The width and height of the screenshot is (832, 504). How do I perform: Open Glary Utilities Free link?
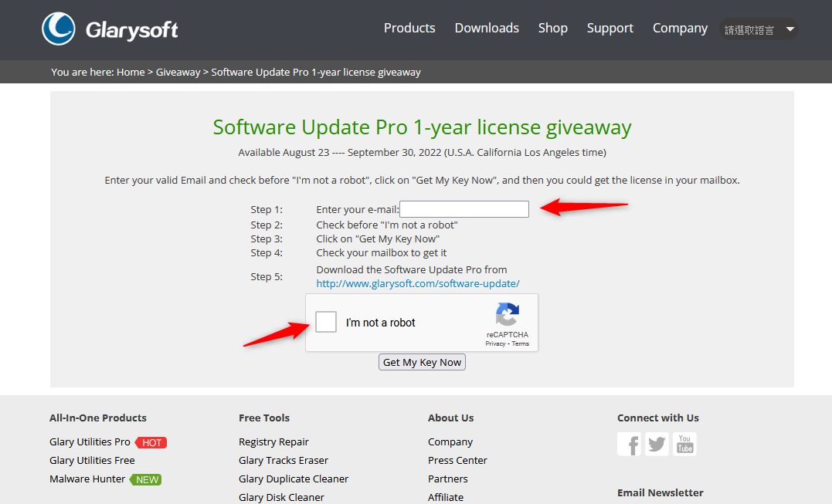pos(92,460)
